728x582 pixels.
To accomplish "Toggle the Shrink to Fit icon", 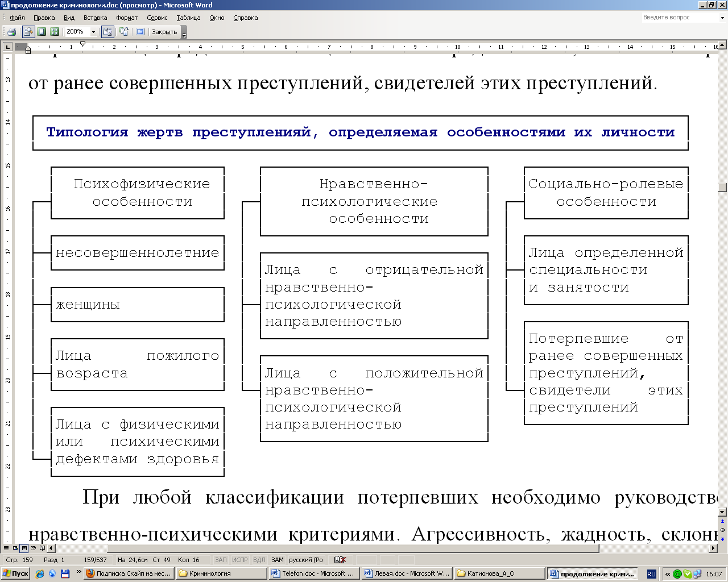I will click(x=124, y=31).
